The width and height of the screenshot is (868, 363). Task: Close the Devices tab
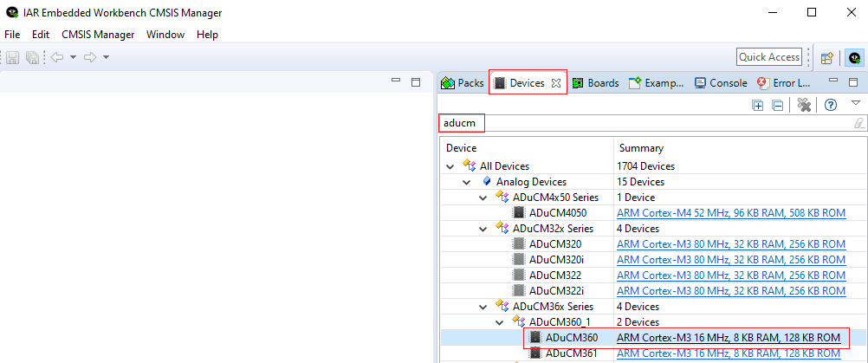tap(556, 83)
